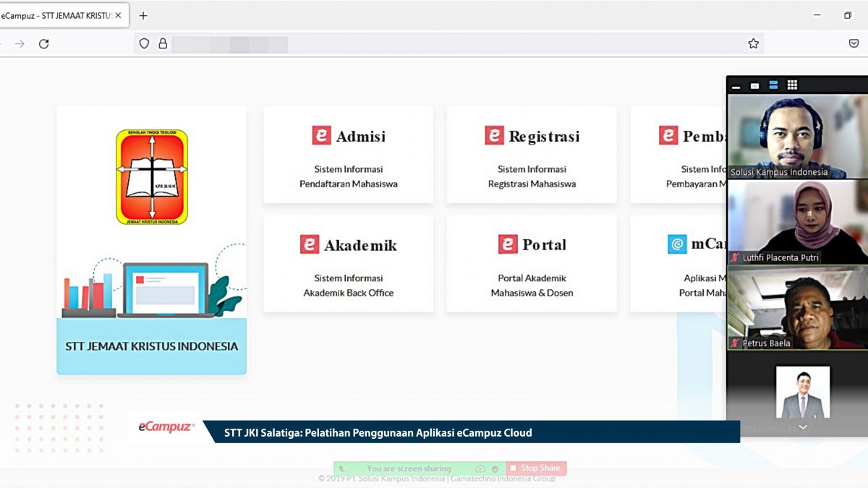Click the training title banner text

click(378, 433)
